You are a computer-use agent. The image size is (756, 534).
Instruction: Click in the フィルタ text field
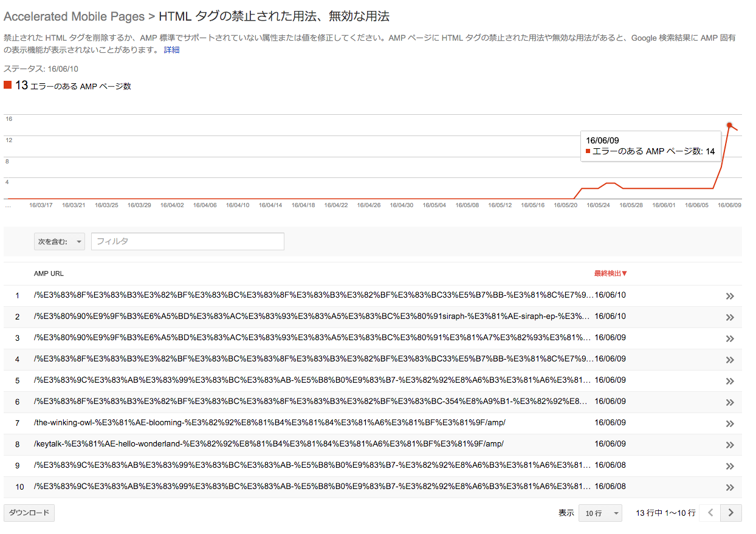click(187, 242)
